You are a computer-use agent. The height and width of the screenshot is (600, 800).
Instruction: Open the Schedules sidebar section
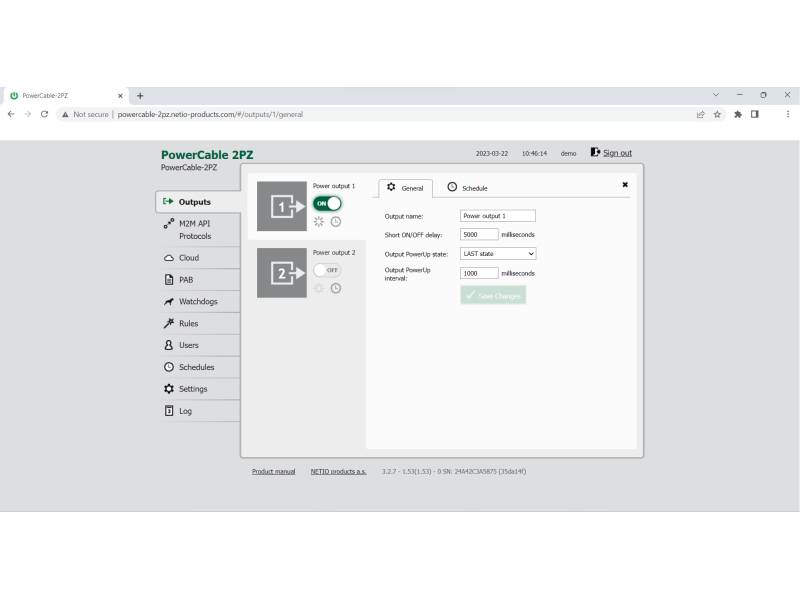pos(198,367)
